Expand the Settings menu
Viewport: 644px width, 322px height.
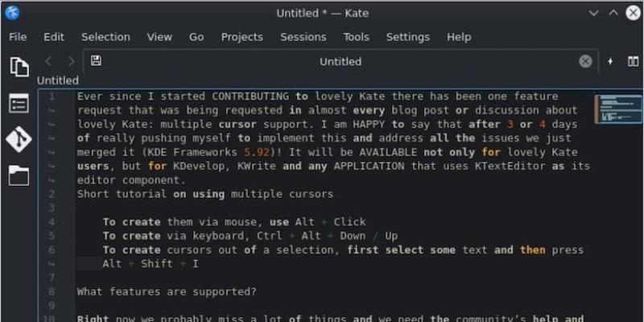click(407, 37)
